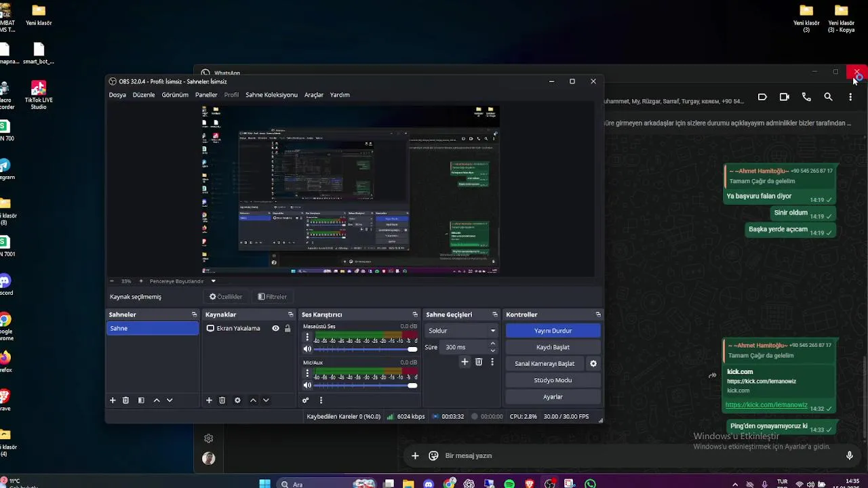Open Masaüstü Ses three-dot options

(x=307, y=337)
